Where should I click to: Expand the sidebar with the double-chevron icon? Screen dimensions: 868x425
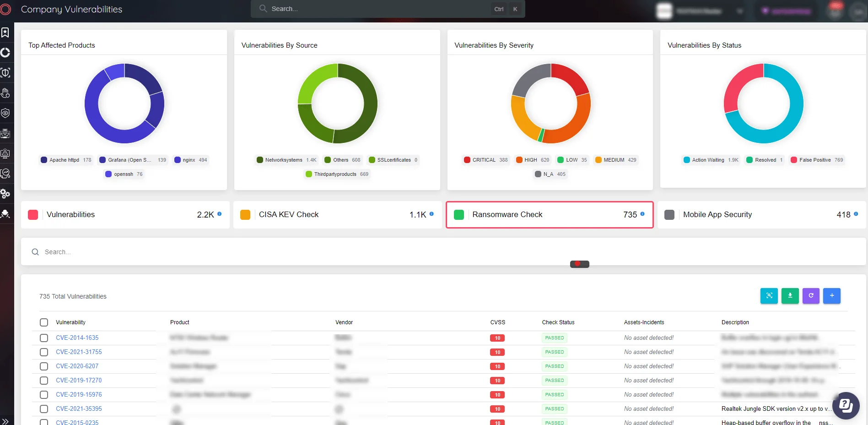click(x=5, y=421)
